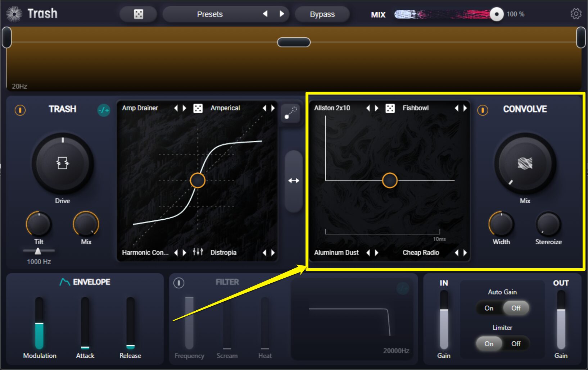Toggle the Convolve module power button

[483, 110]
